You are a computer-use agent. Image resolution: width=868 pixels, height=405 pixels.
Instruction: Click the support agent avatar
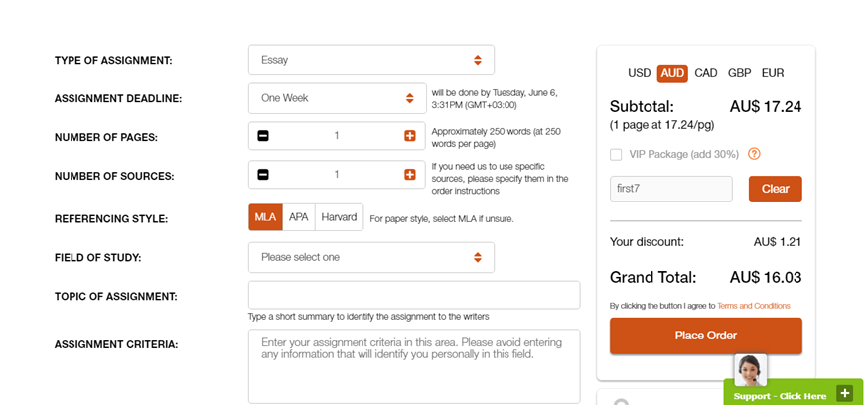click(x=750, y=370)
